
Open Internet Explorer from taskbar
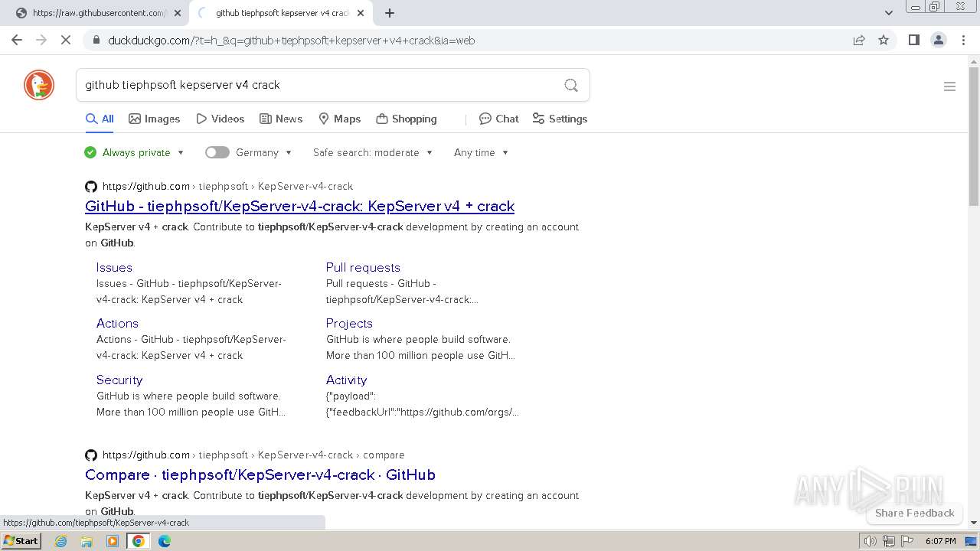(x=60, y=541)
